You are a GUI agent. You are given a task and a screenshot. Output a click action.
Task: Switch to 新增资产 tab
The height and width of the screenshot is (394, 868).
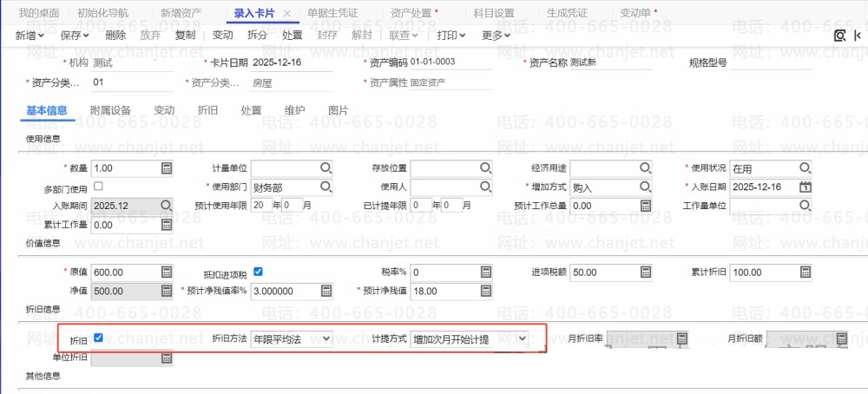[x=181, y=13]
